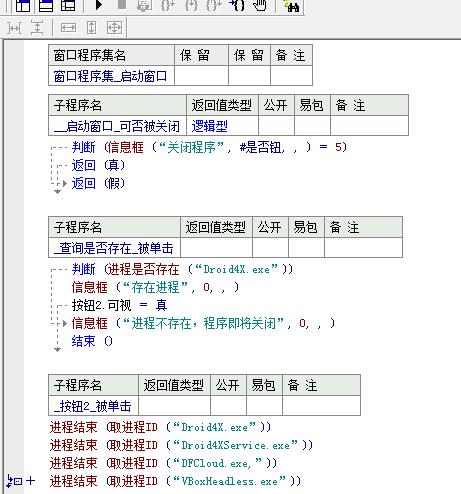The image size is (461, 494).
Task: Click the 返回 (真) code line
Action: tap(98, 165)
